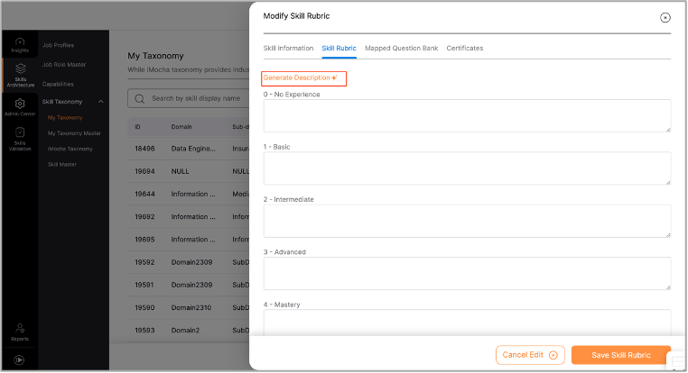Open Job Role Master menu item
This screenshot has height=373, width=688.
point(64,65)
